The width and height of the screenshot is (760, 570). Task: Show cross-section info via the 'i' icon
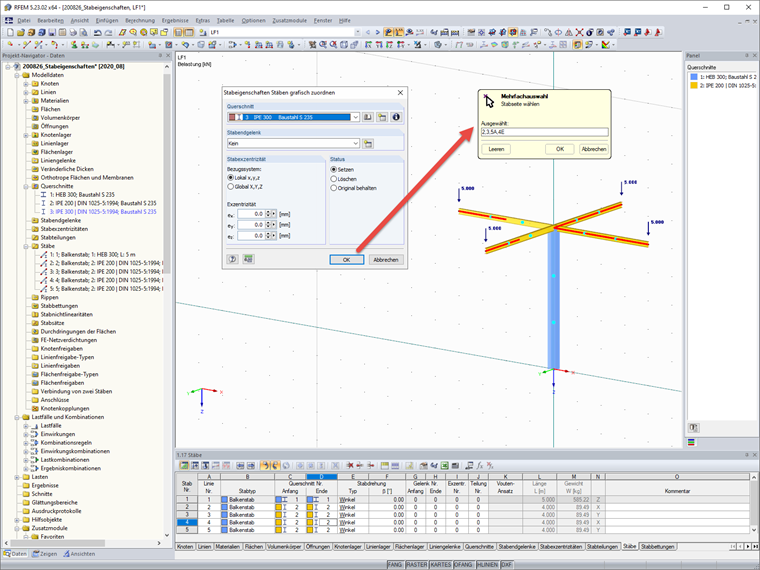(395, 117)
